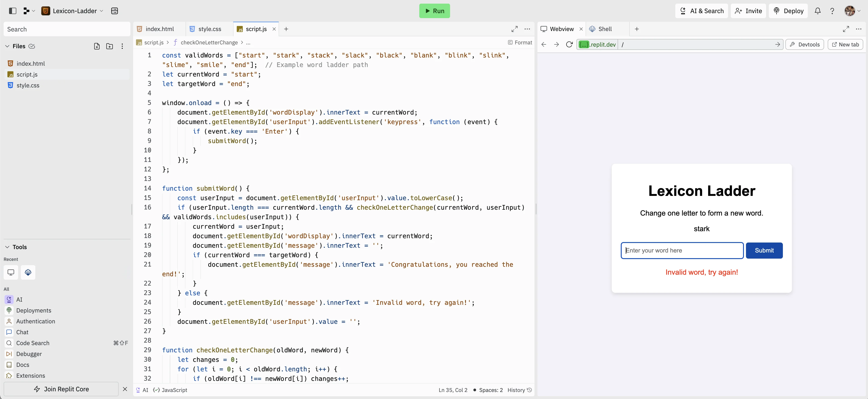The height and width of the screenshot is (399, 868).
Task: Click the new folder icon in Files
Action: click(110, 46)
